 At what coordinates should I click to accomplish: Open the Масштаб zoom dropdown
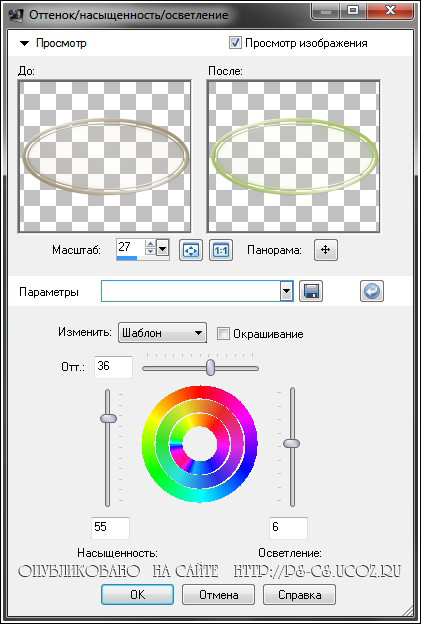pyautogui.click(x=162, y=250)
